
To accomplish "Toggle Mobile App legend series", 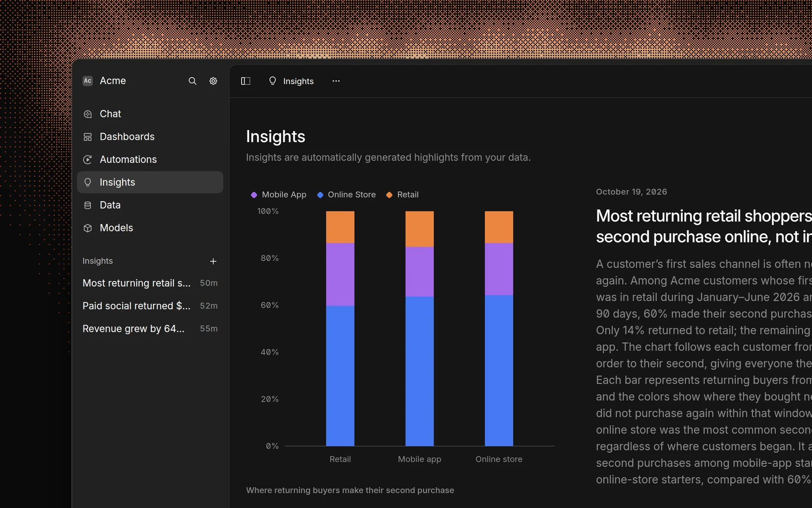I will 279,195.
